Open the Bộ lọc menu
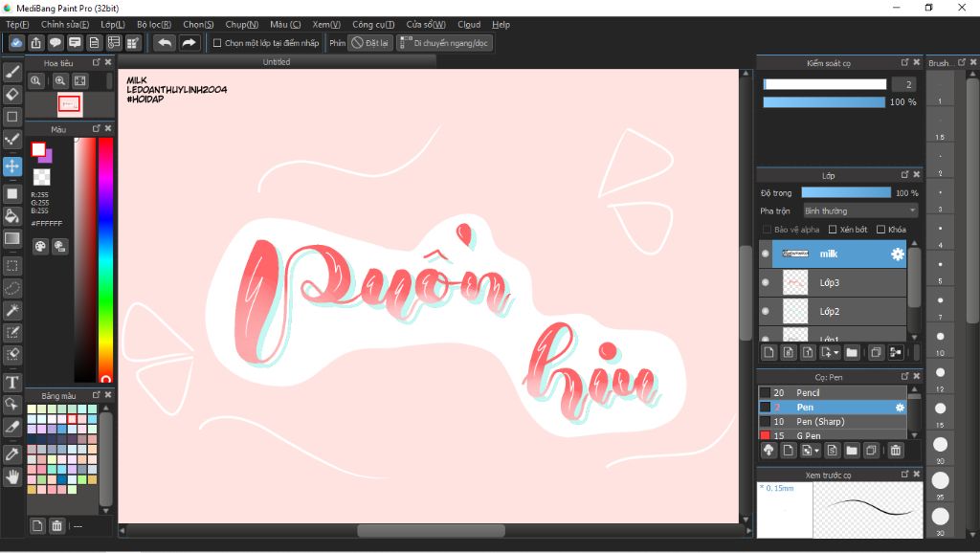The width and height of the screenshot is (980, 553). 154,24
